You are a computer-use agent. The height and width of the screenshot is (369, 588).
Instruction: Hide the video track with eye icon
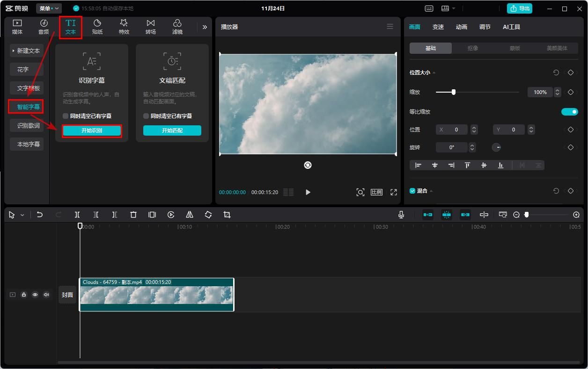pos(35,295)
